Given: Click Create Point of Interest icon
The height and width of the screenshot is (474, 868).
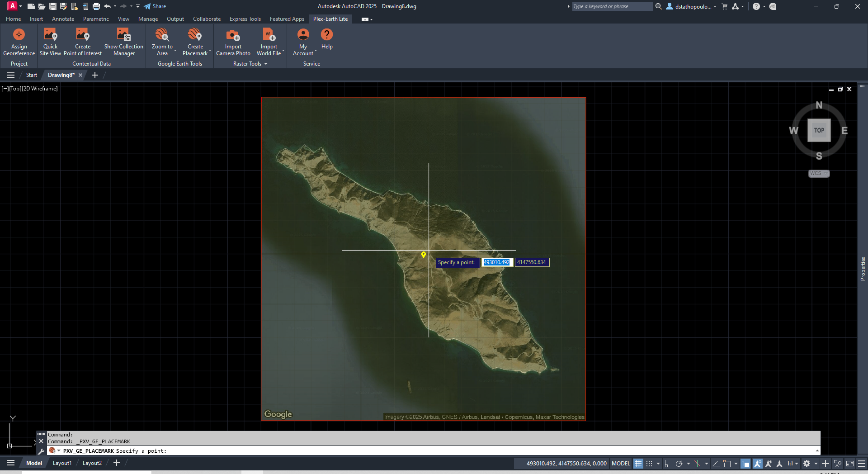Looking at the screenshot, I should point(83,35).
